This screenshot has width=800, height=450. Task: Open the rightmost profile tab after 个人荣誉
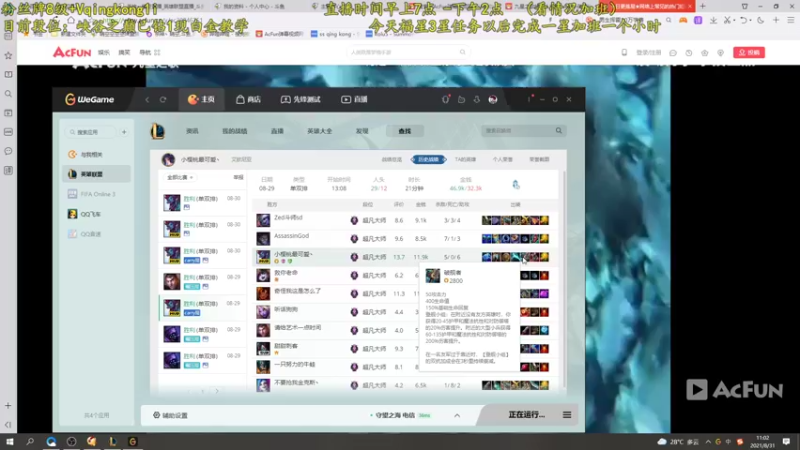click(539, 160)
